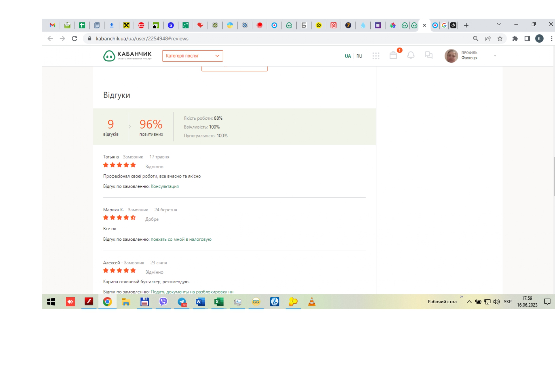Click the address bar URL field

[x=278, y=39]
